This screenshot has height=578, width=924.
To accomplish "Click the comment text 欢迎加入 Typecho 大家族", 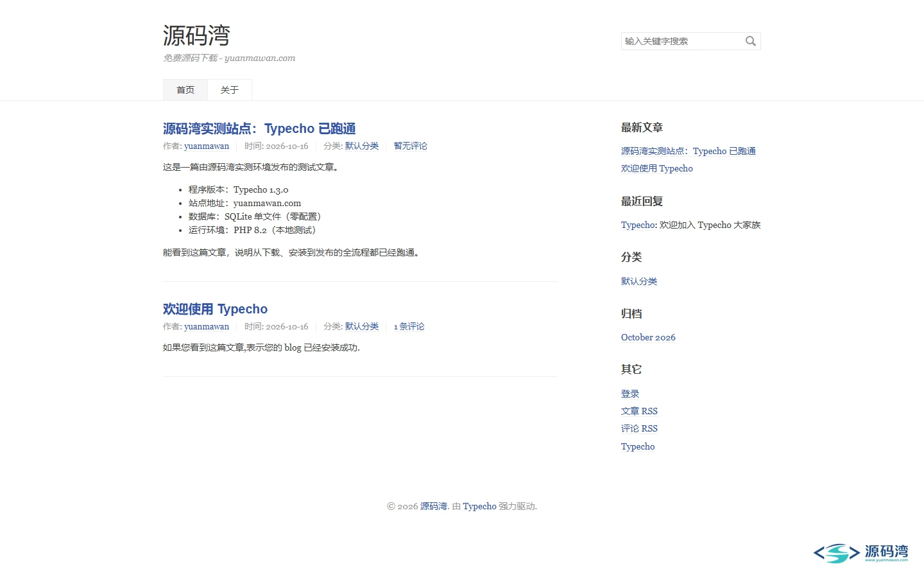I will 710,225.
